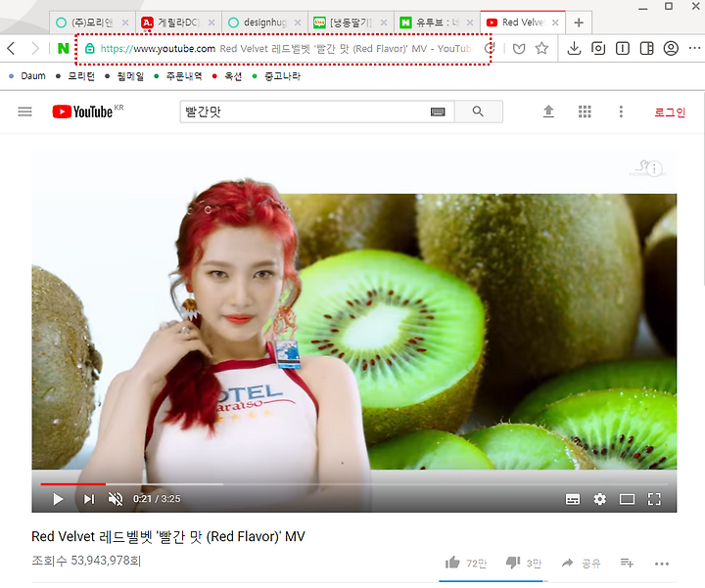The image size is (705, 588).
Task: View site security lock info
Action: (x=89, y=48)
